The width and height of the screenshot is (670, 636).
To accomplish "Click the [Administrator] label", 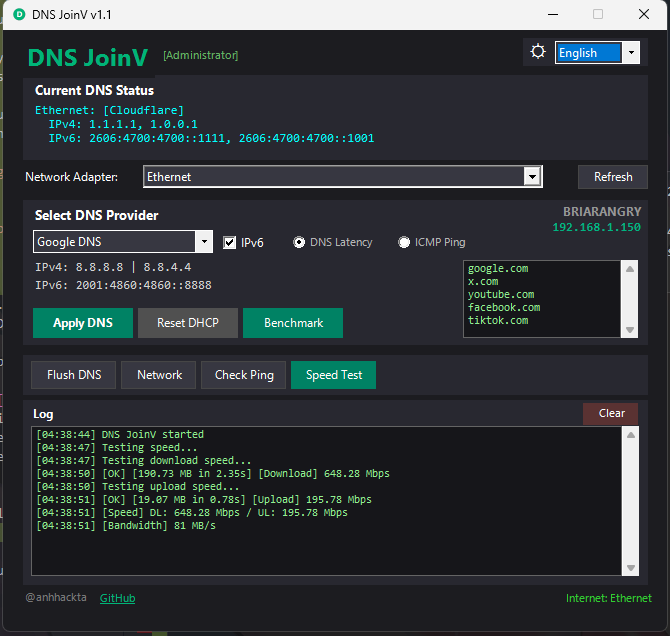I will pyautogui.click(x=201, y=55).
